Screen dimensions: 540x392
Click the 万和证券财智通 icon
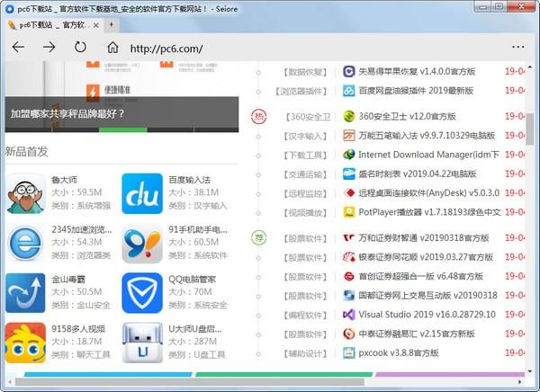pos(349,238)
